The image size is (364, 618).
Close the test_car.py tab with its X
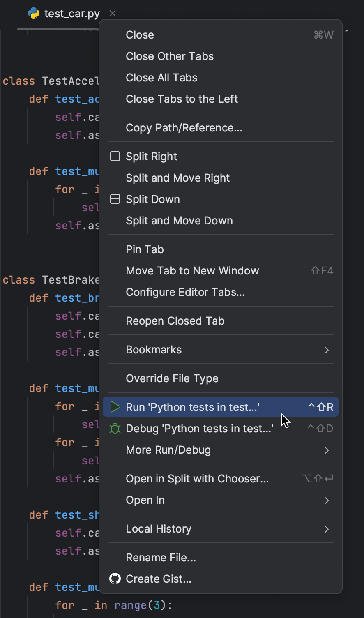(112, 13)
